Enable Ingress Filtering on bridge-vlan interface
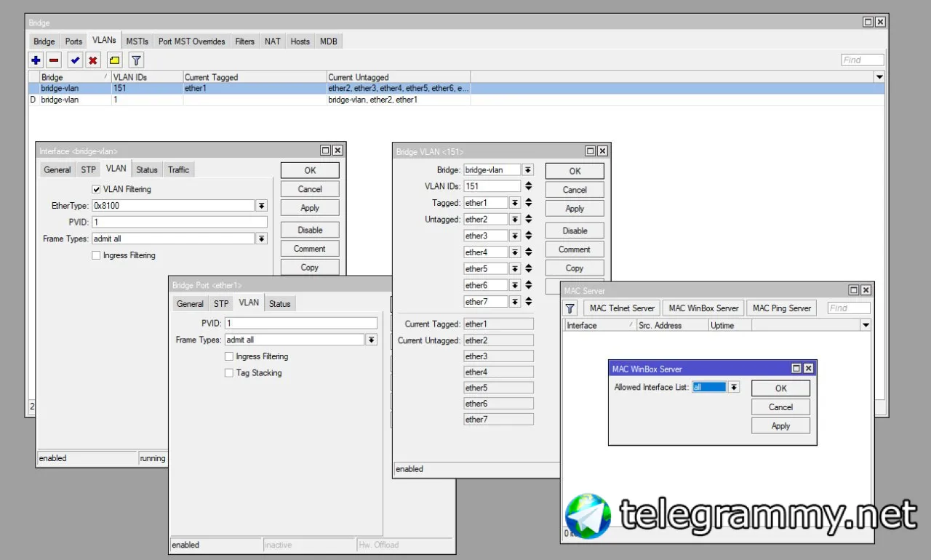The height and width of the screenshot is (560, 931). coord(97,255)
